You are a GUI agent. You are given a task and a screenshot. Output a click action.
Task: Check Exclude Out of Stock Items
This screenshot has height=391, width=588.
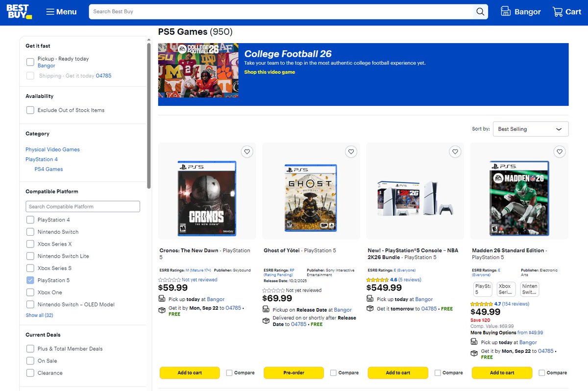click(x=30, y=110)
